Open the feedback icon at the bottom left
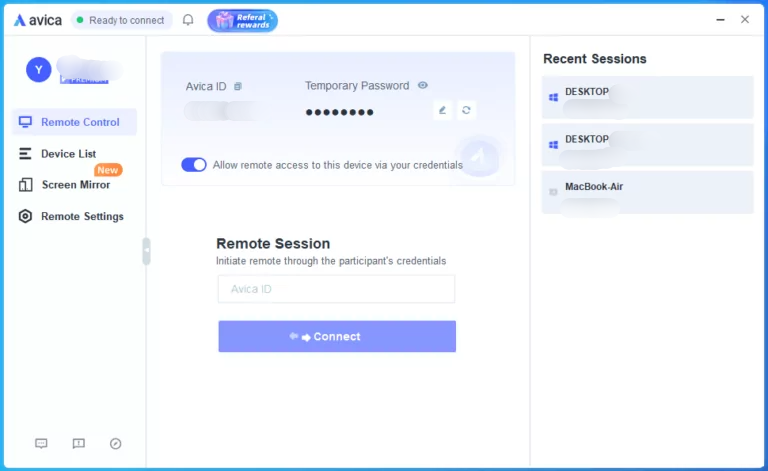768x471 pixels. pyautogui.click(x=78, y=444)
